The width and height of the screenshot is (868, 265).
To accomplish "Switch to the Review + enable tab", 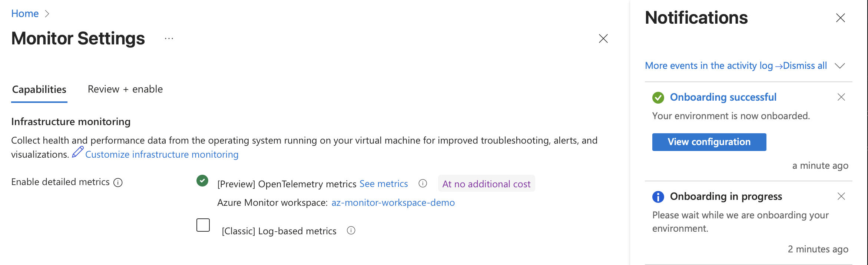I will pos(125,89).
